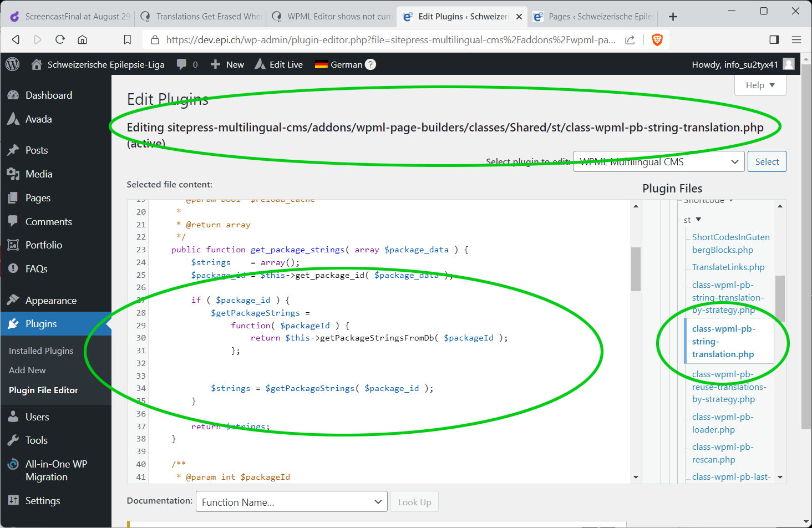This screenshot has width=812, height=528.
Task: Open the browser hamburger menu
Action: click(x=796, y=39)
